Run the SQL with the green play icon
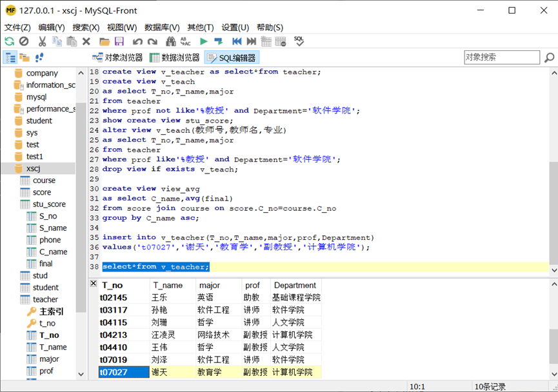 [x=202, y=41]
